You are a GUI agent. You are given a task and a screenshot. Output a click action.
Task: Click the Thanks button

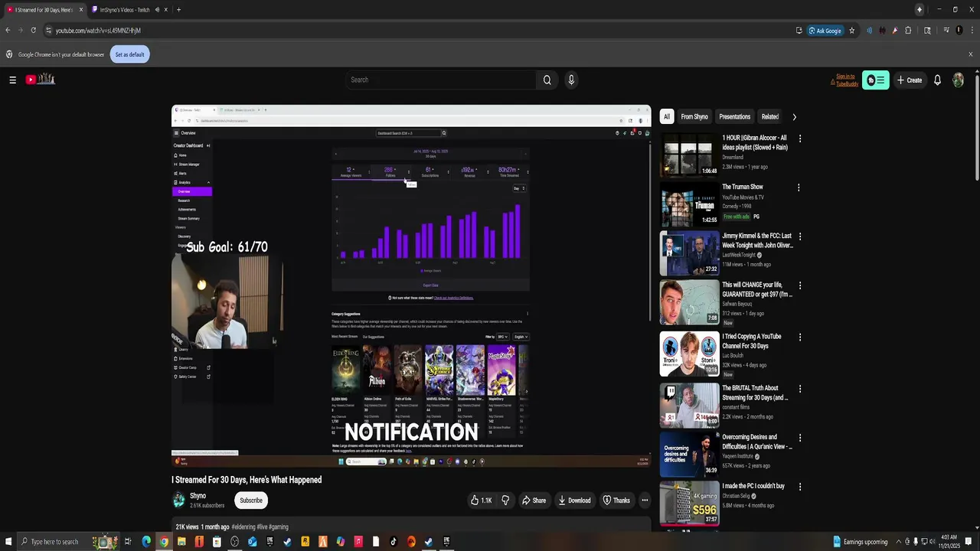[616, 500]
